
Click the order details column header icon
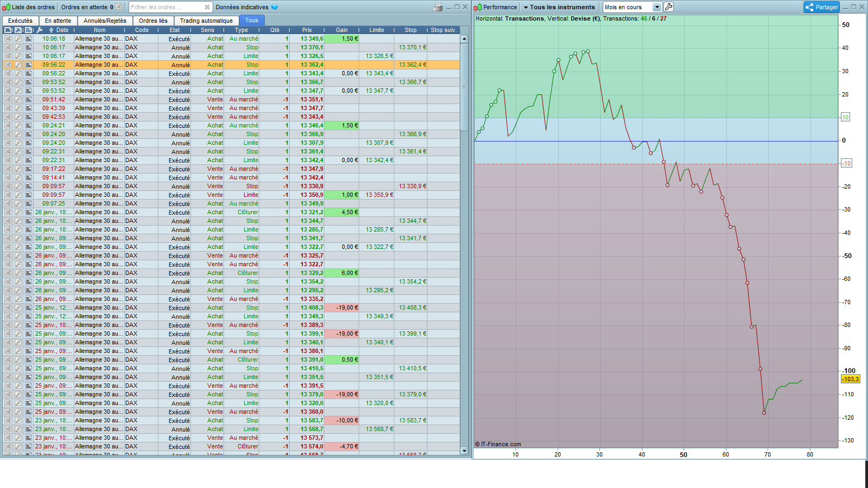28,30
